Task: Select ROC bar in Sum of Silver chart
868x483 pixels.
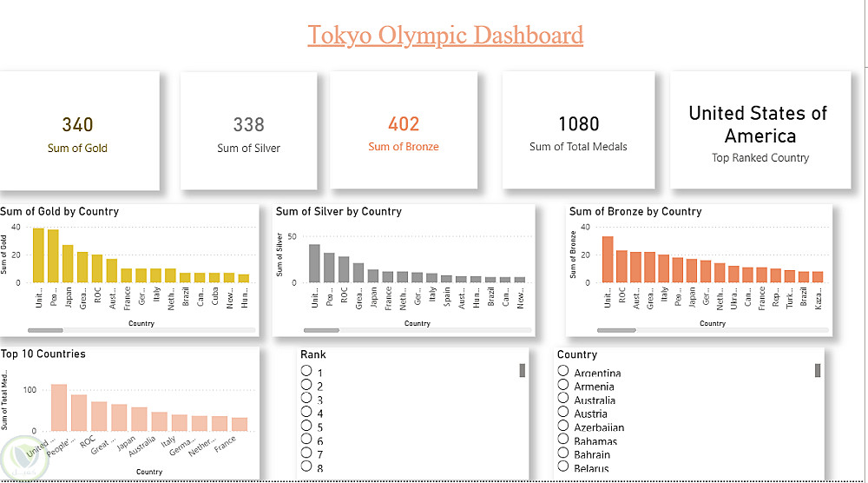Action: click(x=344, y=270)
